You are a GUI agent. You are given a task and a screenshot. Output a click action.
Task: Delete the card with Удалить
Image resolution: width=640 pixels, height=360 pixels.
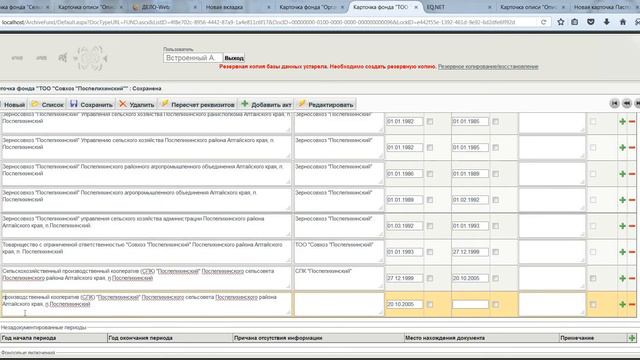click(x=137, y=104)
